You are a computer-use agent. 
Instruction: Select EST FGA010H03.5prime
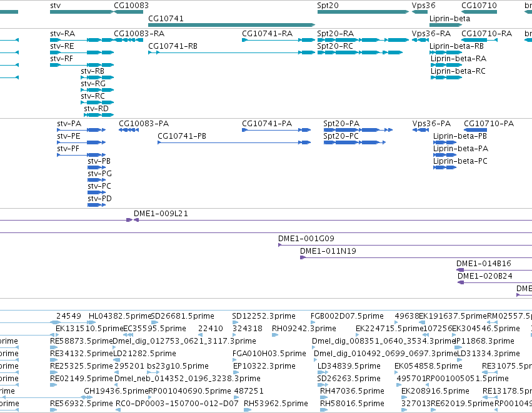coord(234,360)
